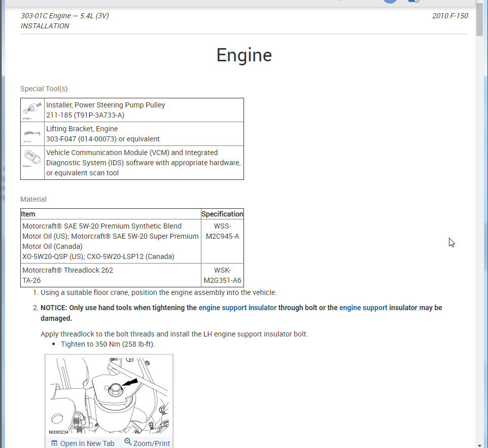488x448 pixels.
Task: Click the 'INSTALLATION' header text
Action: point(45,26)
